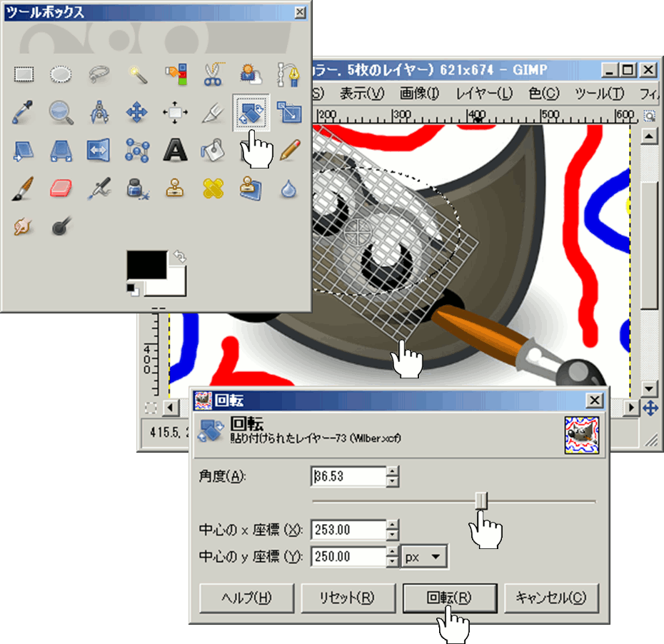The image size is (664, 644).
Task: Activate the Rotate tool in toolbox
Action: coord(251,111)
